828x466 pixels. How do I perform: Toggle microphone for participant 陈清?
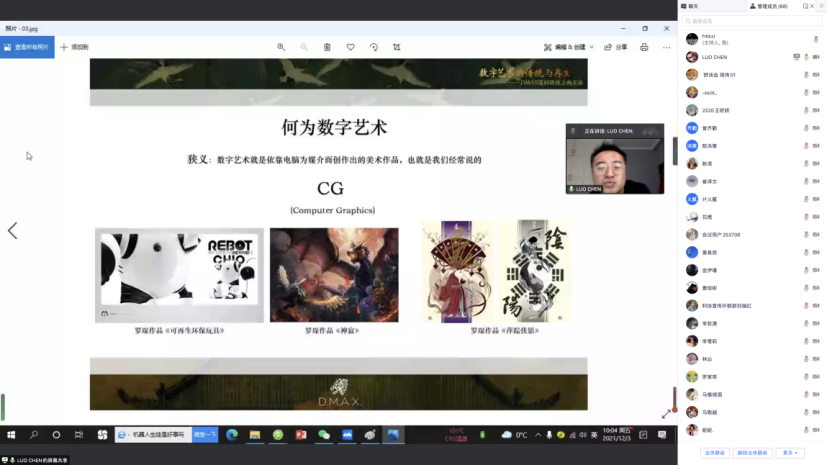click(x=805, y=164)
